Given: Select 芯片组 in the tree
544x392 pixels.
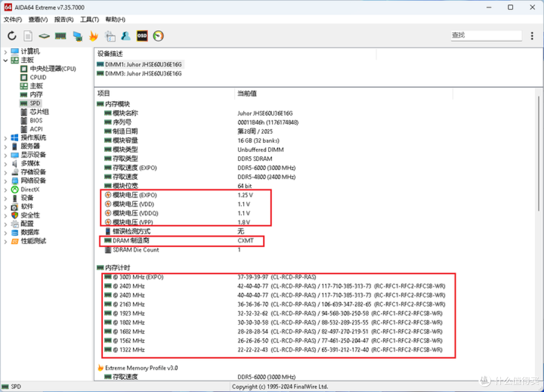Looking at the screenshot, I should [34, 112].
